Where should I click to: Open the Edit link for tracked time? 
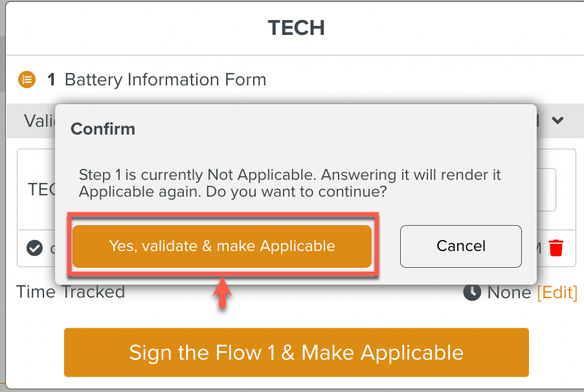click(x=557, y=292)
